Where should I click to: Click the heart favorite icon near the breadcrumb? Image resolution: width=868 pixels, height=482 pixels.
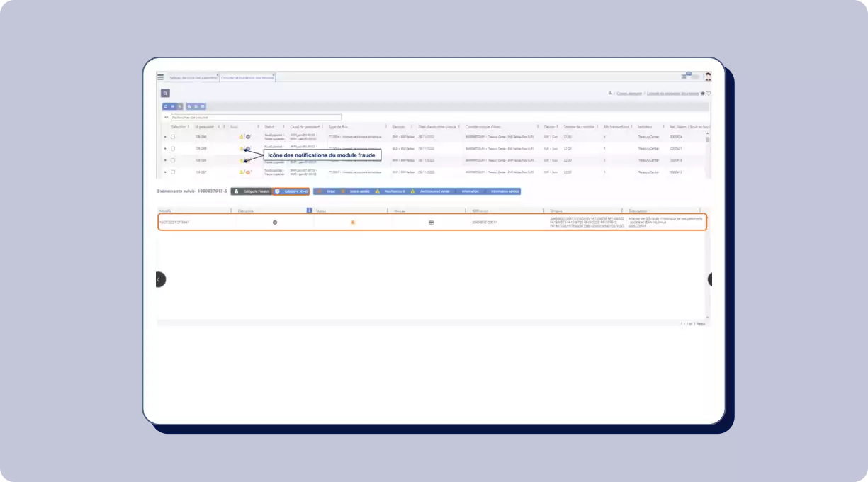(708, 94)
